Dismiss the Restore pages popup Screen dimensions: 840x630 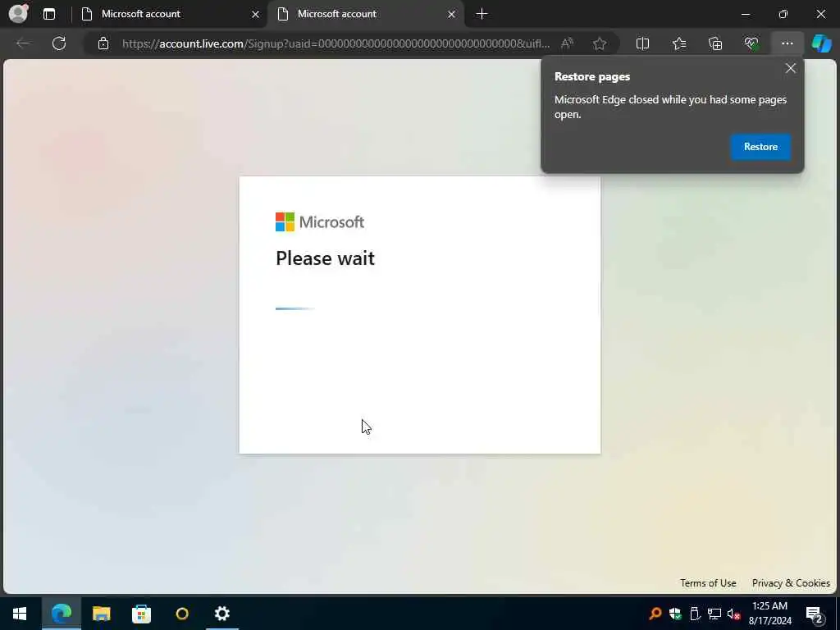(790, 68)
